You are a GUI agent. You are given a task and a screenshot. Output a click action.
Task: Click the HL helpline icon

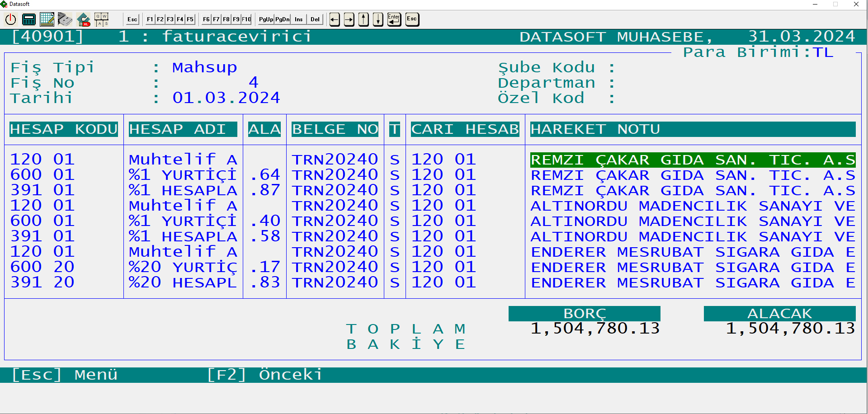click(x=84, y=19)
